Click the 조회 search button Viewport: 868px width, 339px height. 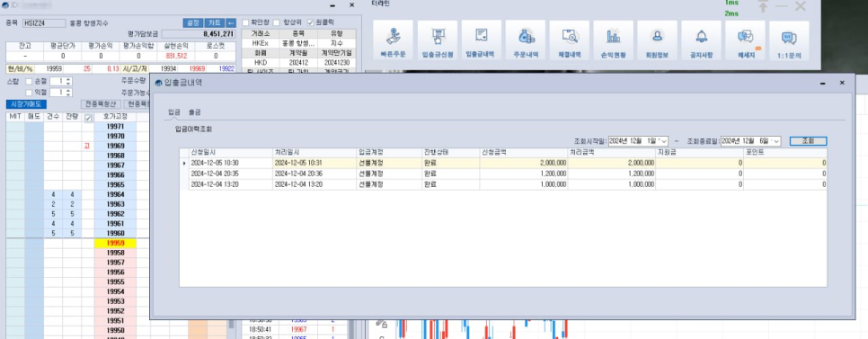point(808,141)
